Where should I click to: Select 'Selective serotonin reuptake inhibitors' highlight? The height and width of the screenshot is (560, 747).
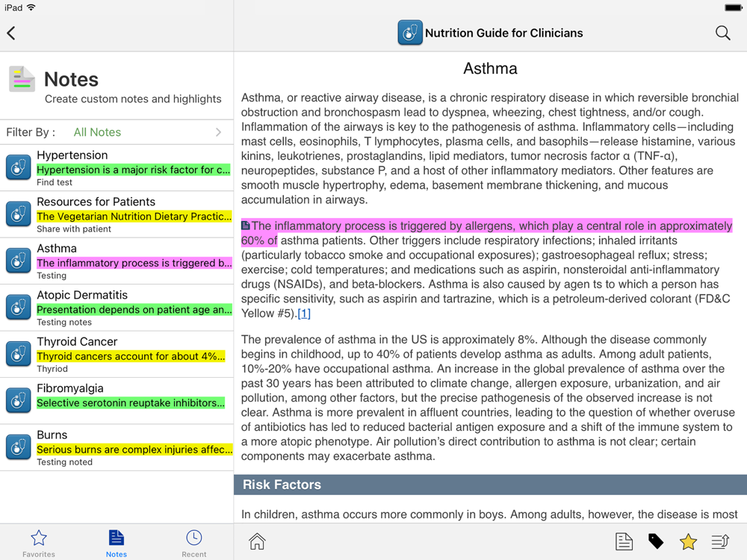point(131,403)
